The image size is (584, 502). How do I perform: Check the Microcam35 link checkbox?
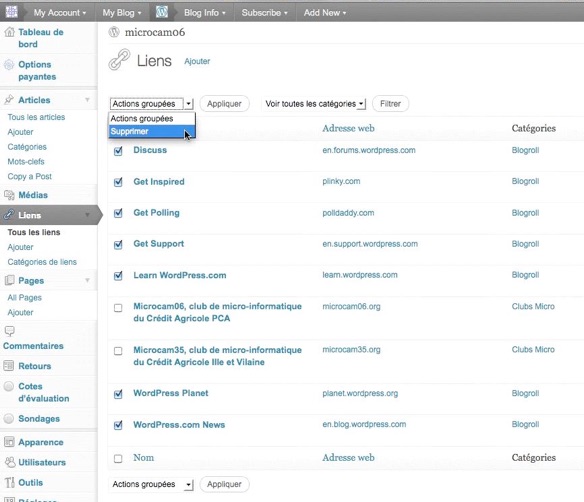pos(118,351)
